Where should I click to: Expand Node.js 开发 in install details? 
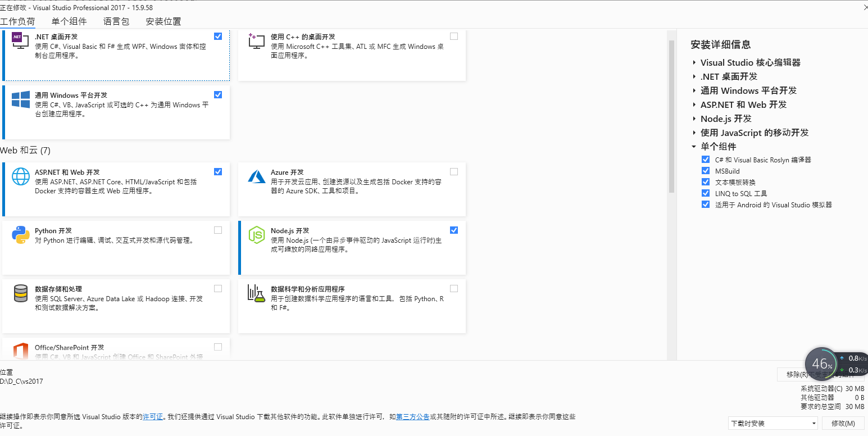pos(694,119)
